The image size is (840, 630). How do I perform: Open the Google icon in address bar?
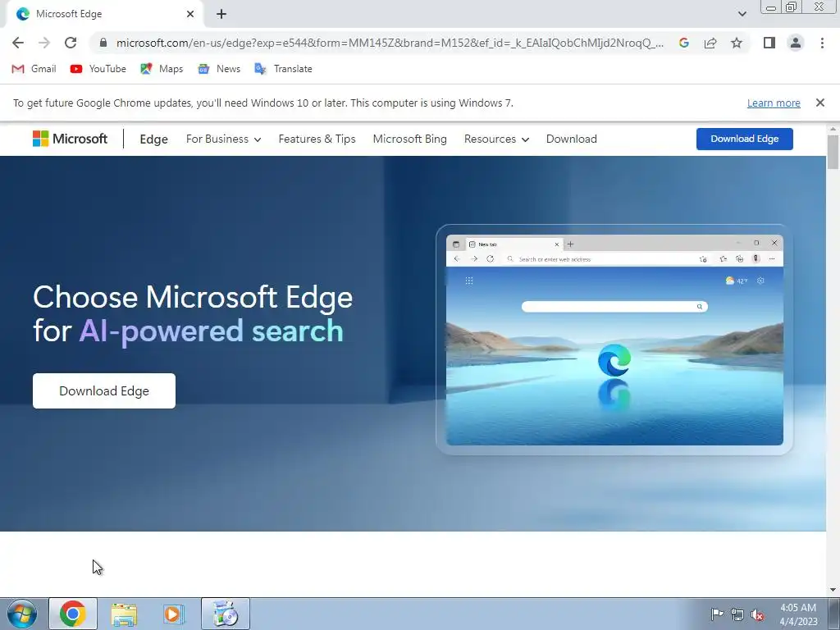pyautogui.click(x=683, y=43)
